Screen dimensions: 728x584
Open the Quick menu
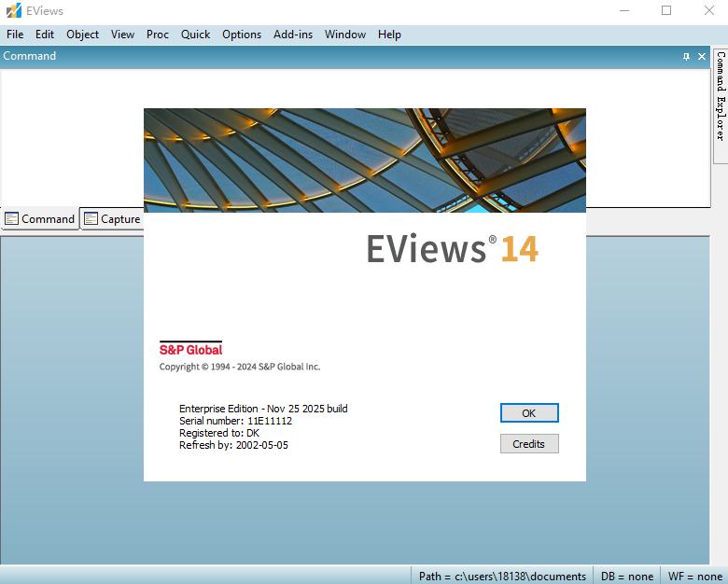click(195, 35)
